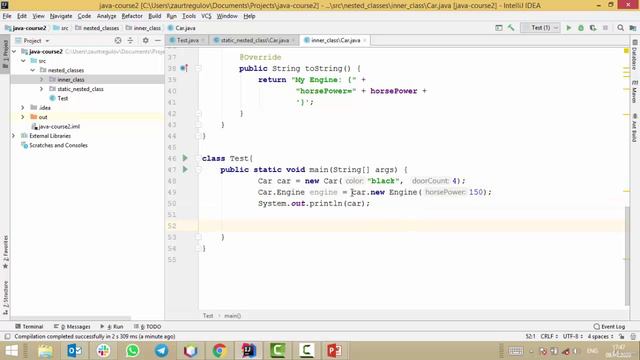Select Scratches and Consoles
This screenshot has width=640, height=360.
pyautogui.click(x=58, y=145)
